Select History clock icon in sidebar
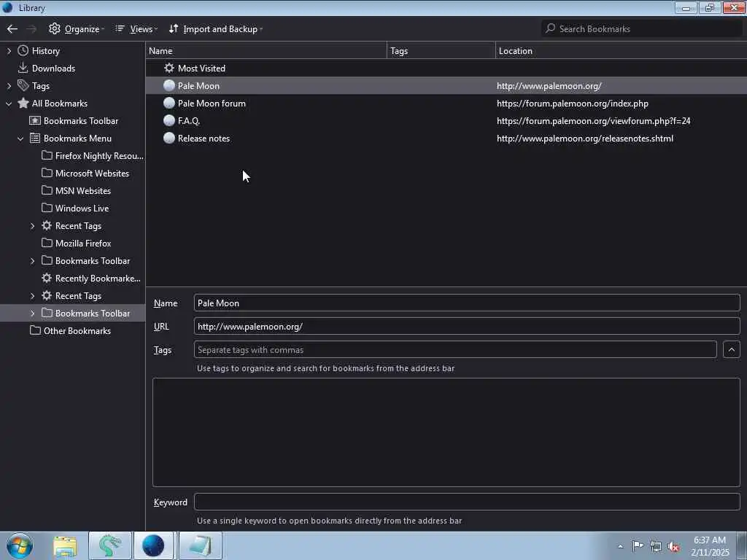The image size is (747, 560). 23,50
